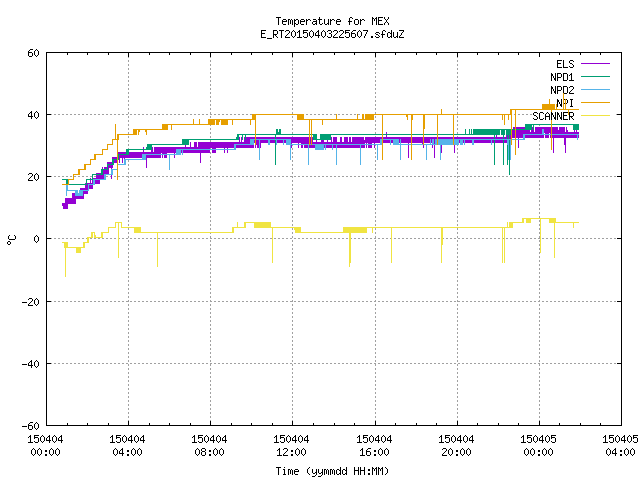The height and width of the screenshot is (480, 640).
Task: Click the orange NPI legend line sample
Action: click(595, 103)
